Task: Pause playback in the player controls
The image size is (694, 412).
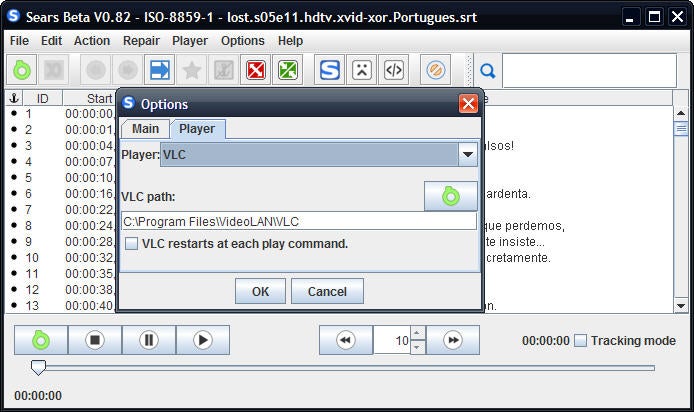Action: coord(149,340)
